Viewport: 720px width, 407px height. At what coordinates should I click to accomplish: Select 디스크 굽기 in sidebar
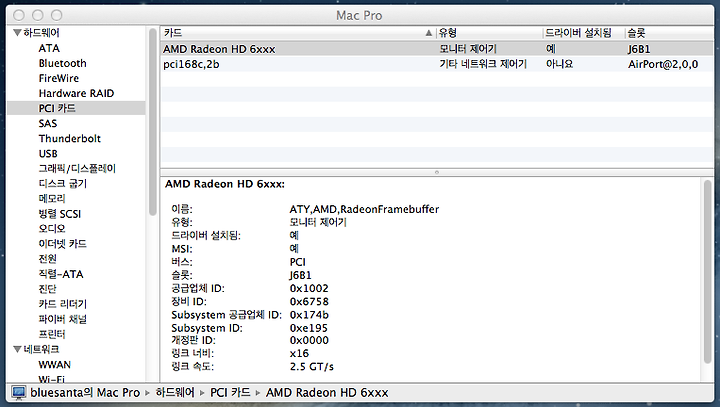[x=62, y=184]
